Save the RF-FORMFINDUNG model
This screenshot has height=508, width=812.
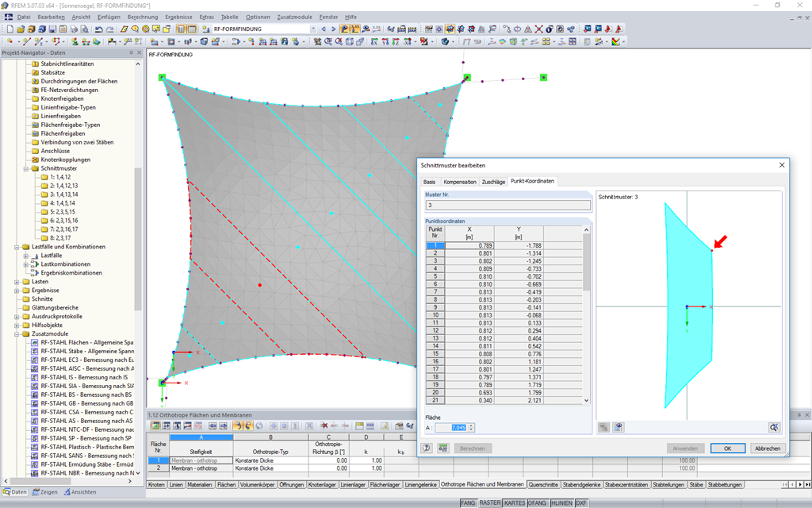point(52,29)
